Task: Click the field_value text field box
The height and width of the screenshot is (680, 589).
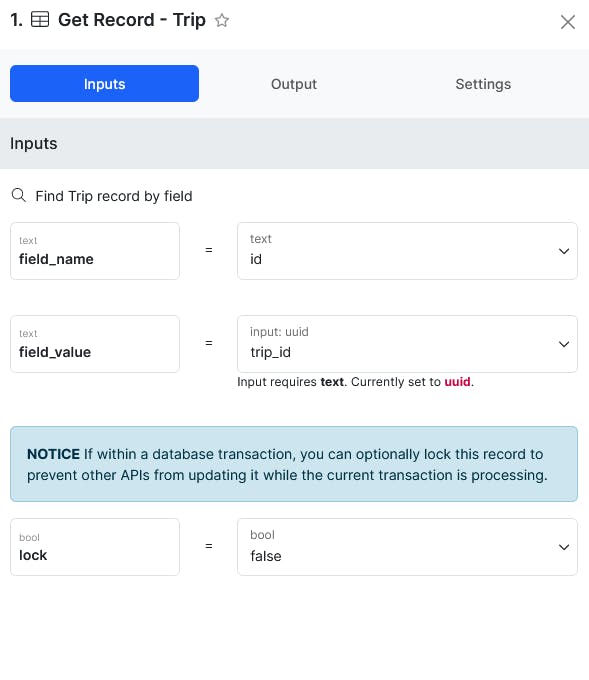Action: (x=95, y=344)
